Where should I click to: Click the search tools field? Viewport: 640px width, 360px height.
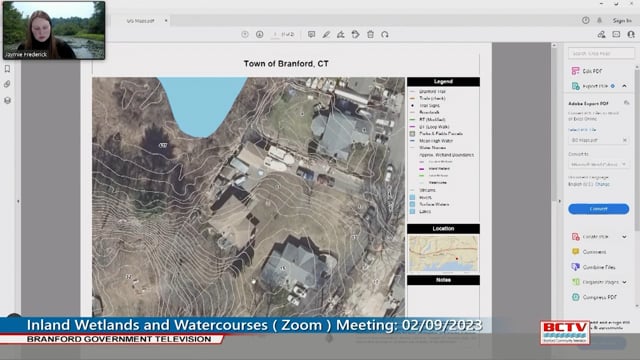tap(601, 53)
